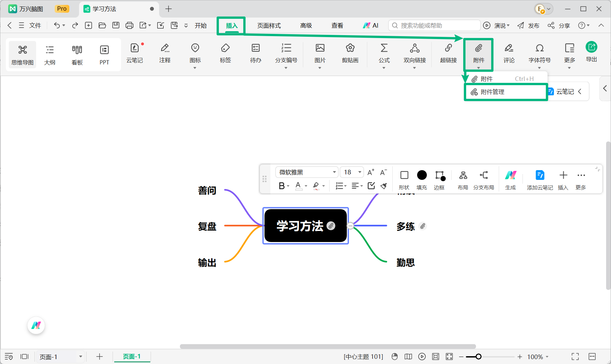The image size is (611, 364).
Task: Add a 评论 comment
Action: click(509, 53)
